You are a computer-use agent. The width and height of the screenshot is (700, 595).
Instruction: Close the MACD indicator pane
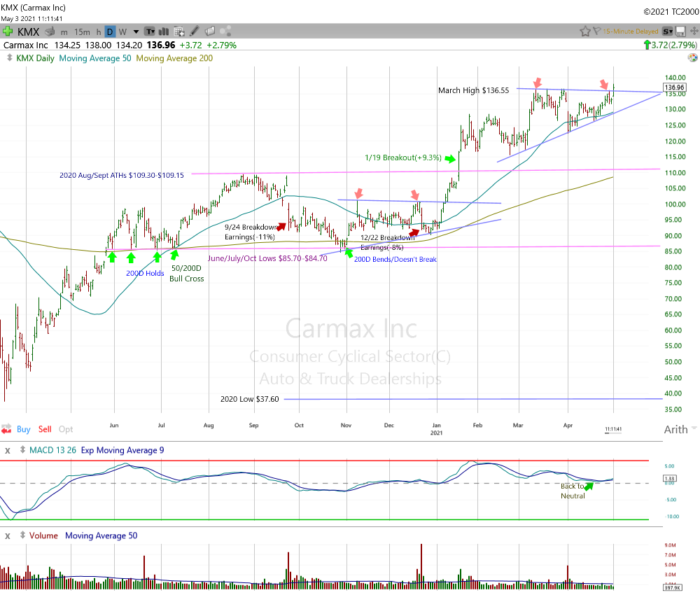(x=7, y=451)
